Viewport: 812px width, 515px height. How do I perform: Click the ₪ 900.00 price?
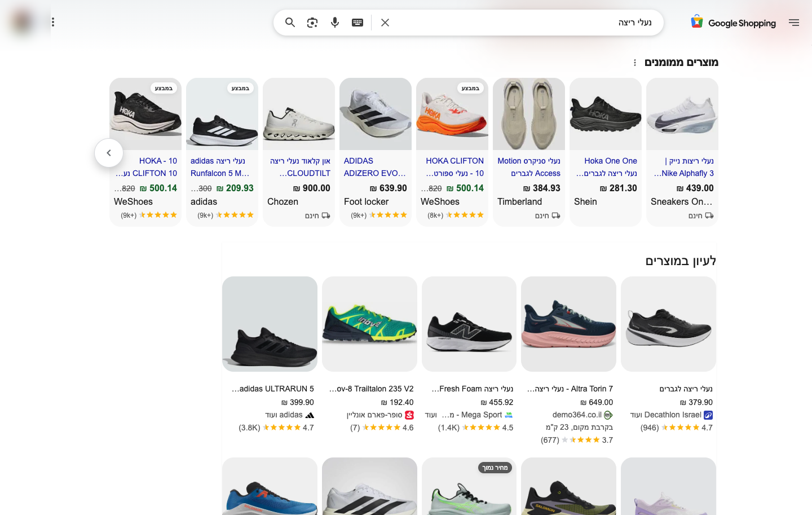pyautogui.click(x=312, y=188)
